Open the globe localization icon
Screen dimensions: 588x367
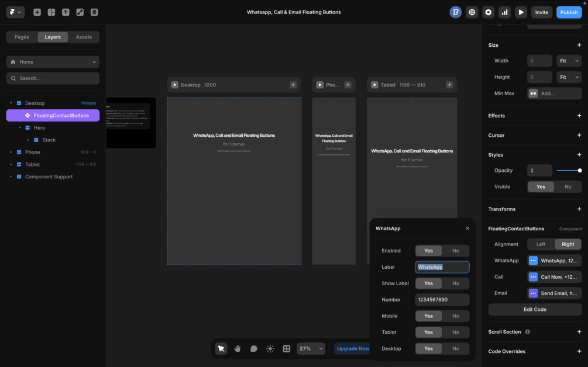[x=472, y=12]
